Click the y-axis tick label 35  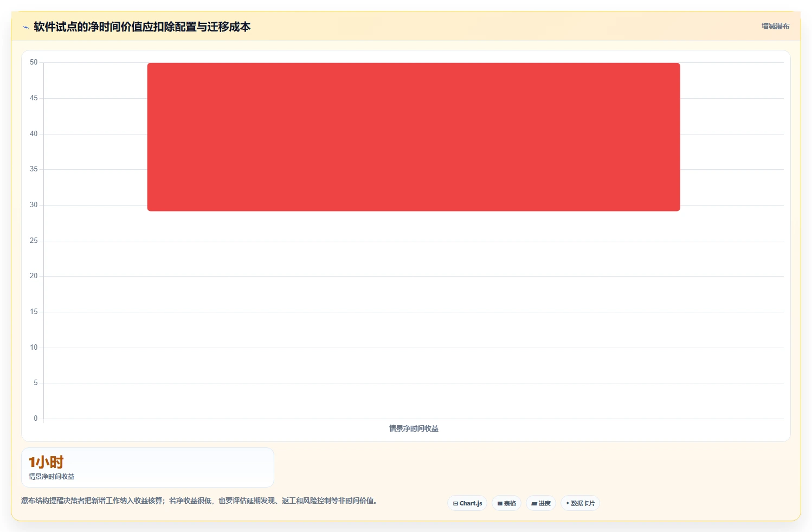coord(34,169)
